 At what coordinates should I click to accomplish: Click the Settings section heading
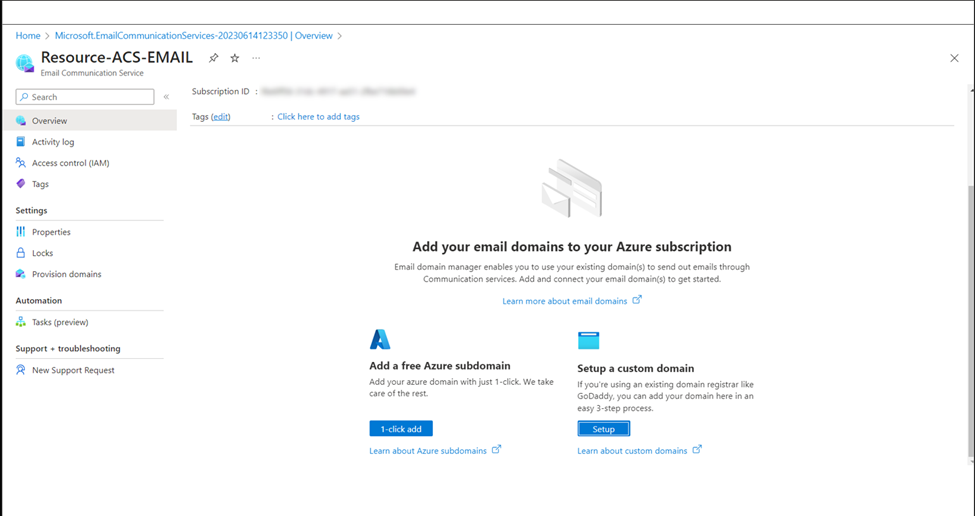[31, 211]
